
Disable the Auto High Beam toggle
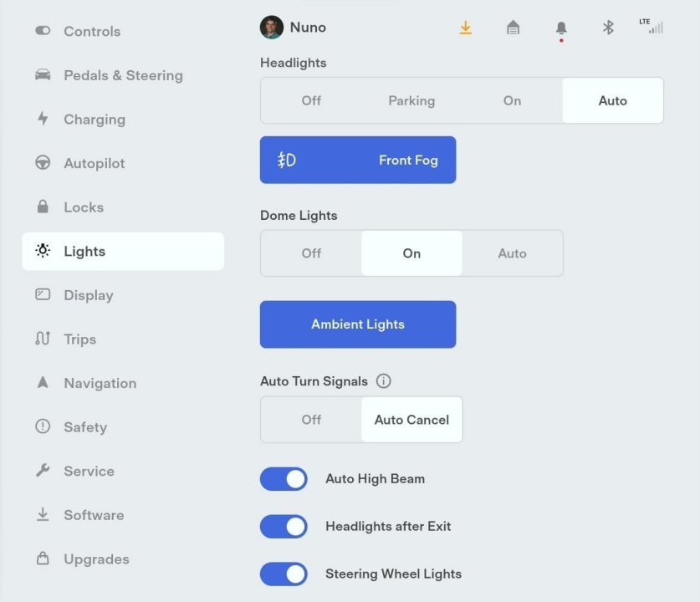coord(284,478)
